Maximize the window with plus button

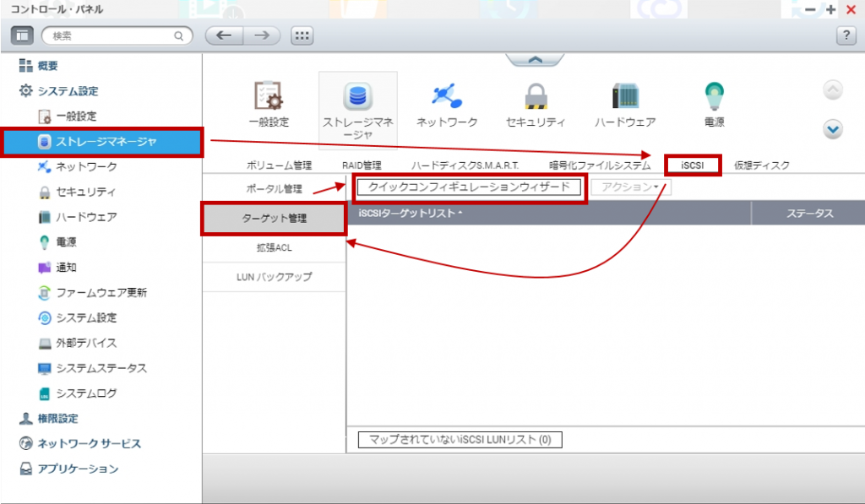[x=831, y=9]
